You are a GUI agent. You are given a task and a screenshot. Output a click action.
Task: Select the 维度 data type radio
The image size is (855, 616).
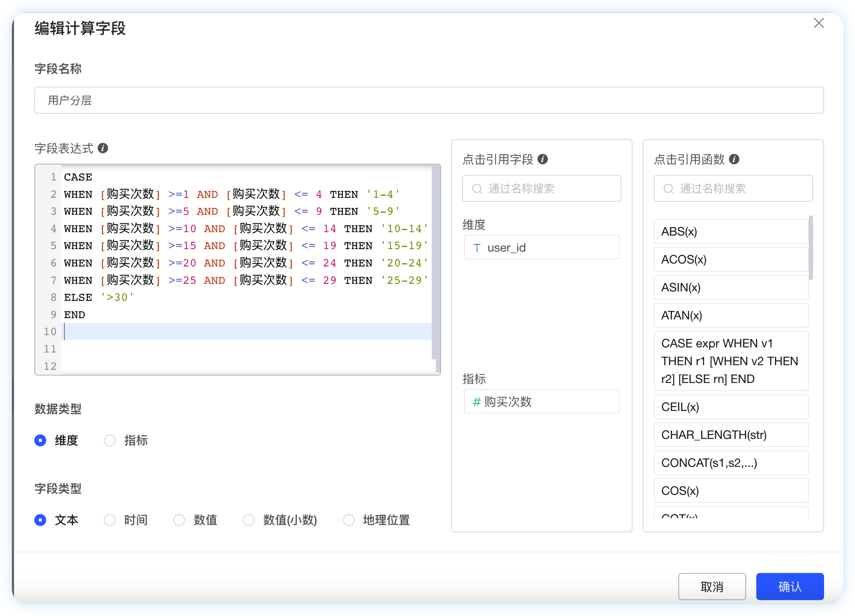tap(40, 441)
